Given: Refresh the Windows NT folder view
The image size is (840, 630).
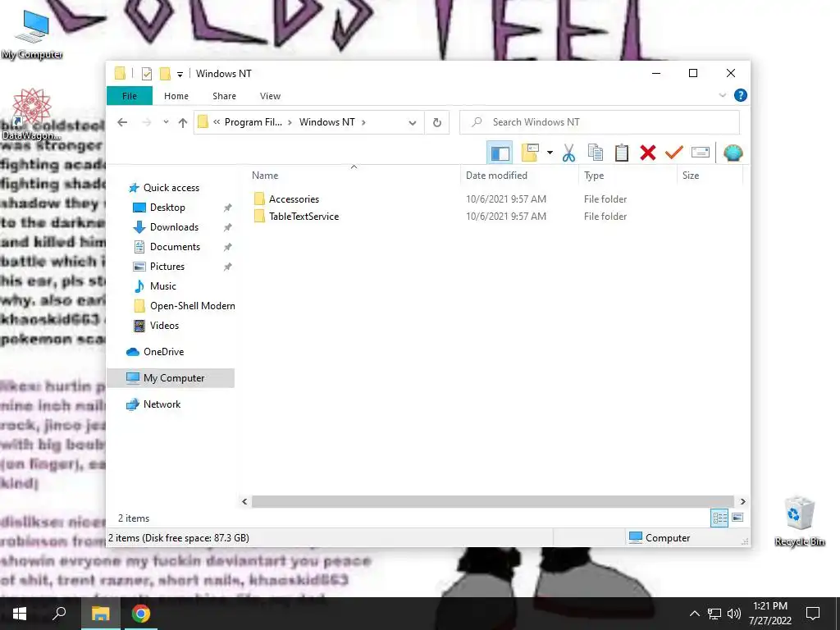Looking at the screenshot, I should point(437,123).
